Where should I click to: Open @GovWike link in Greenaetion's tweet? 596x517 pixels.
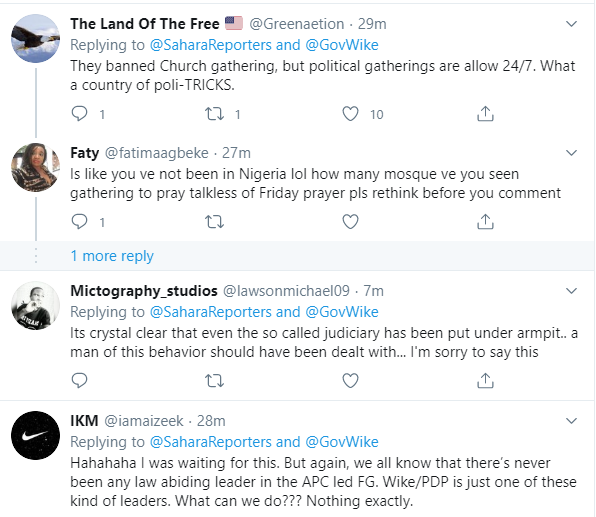point(342,45)
